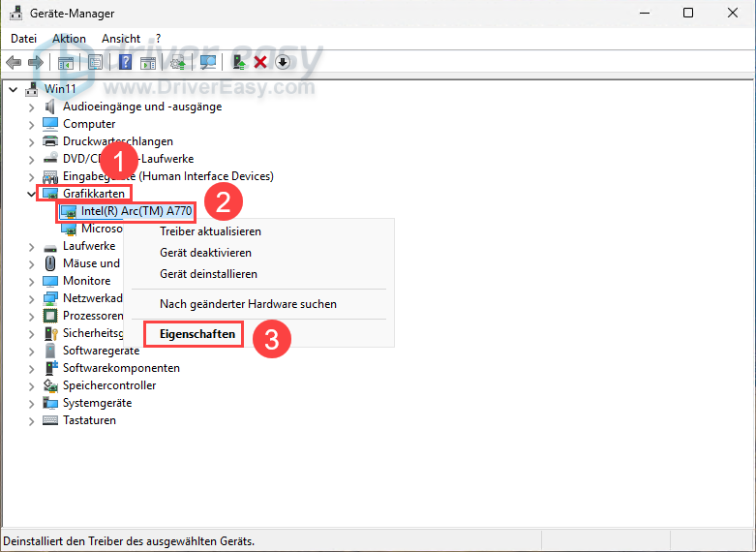
Task: Click the mouse icon beside Mäuse und
Action: coord(50,263)
